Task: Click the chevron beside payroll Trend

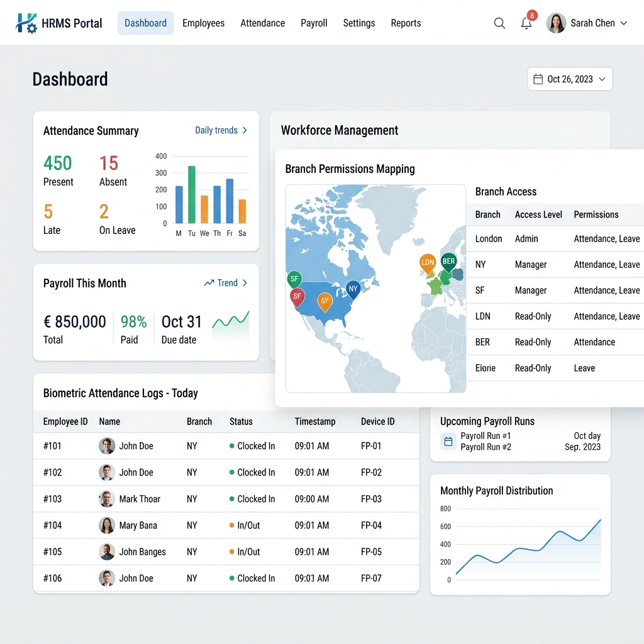Action: [245, 282]
